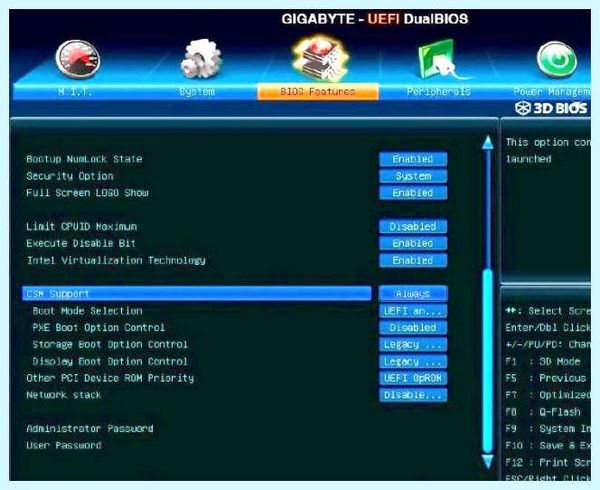Viewport: 600px width, 490px height.
Task: Switch to the M.I.T. tab
Action: tap(75, 92)
